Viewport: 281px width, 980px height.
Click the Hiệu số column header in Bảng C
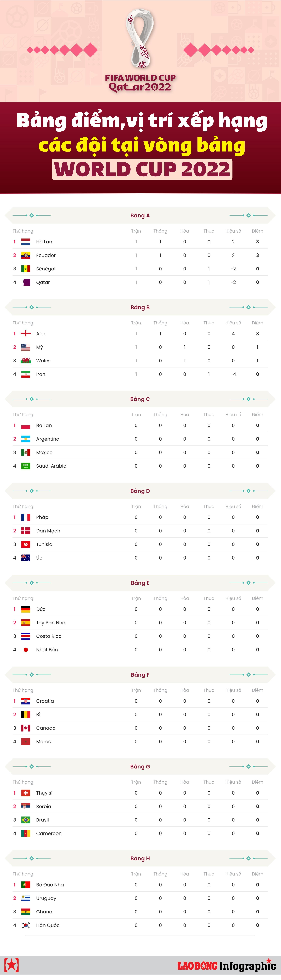pos(233,415)
